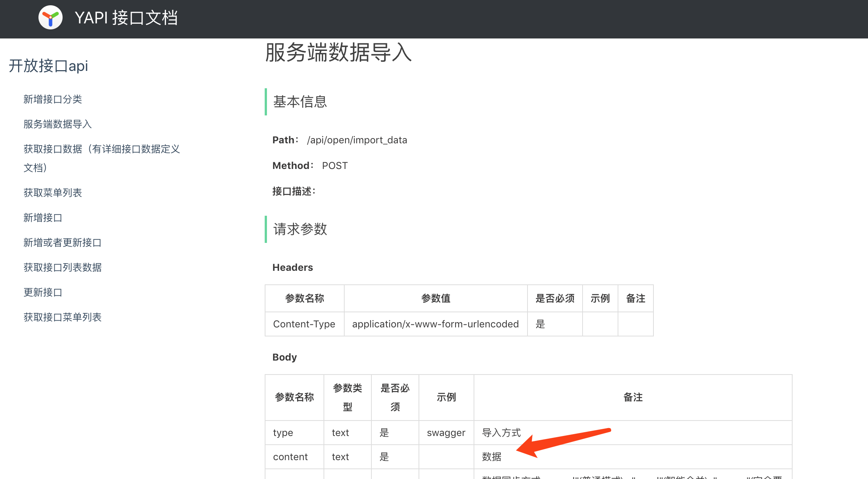Click the 导入方式 remark cell
Screen dimensions: 868x479
[x=633, y=433]
